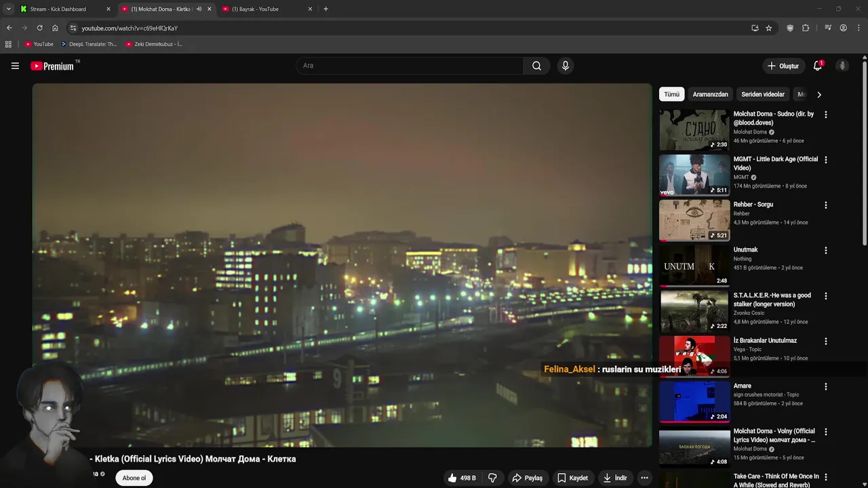Open the browser profile icon
The image size is (868, 488).
(x=843, y=28)
